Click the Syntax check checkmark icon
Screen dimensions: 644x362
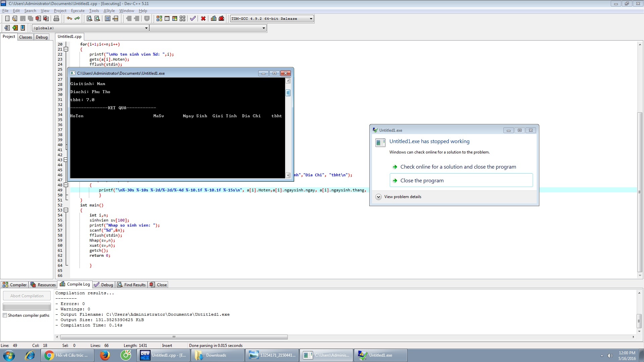tap(193, 18)
